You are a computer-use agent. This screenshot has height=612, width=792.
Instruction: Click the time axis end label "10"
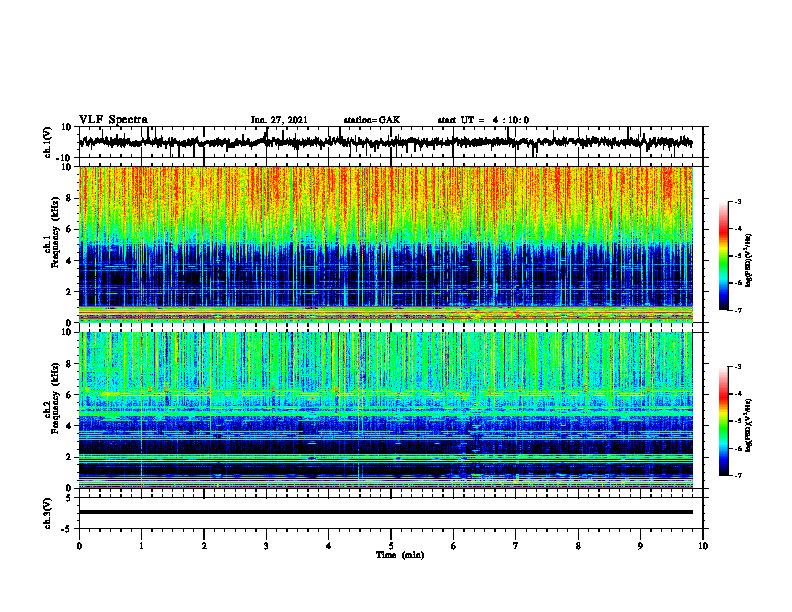[703, 546]
